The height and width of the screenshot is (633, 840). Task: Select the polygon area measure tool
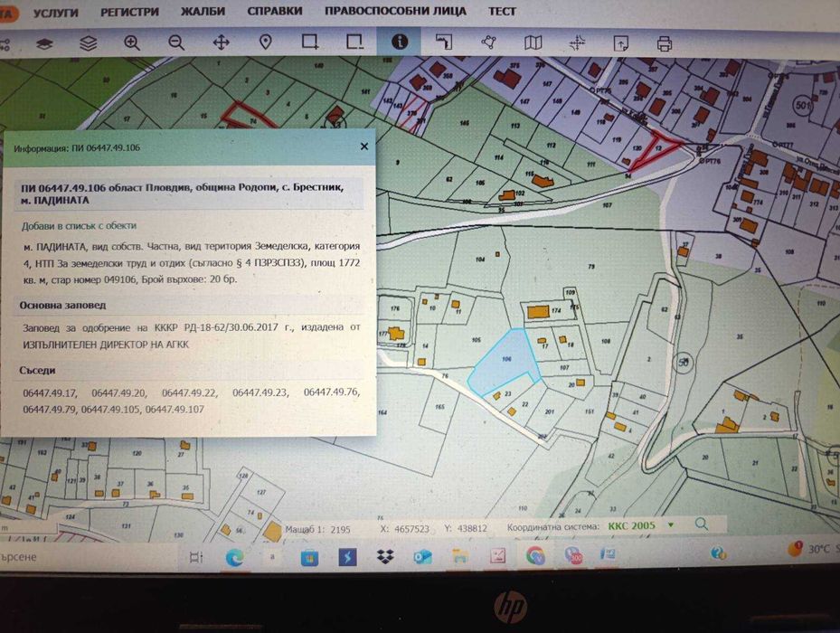[488, 43]
